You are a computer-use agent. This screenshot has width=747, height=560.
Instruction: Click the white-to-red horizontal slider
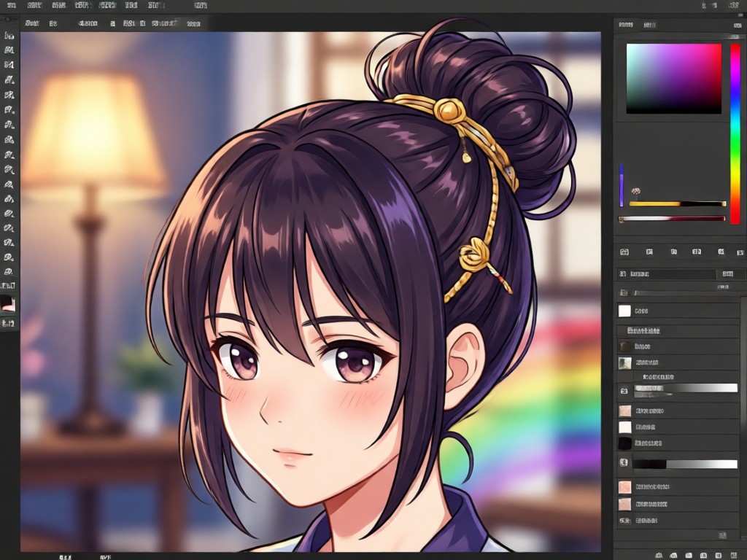[672, 219]
